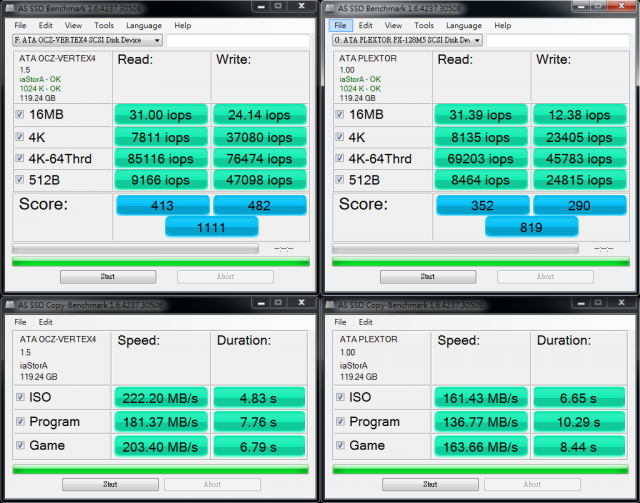Viewport: 640px width, 503px height.
Task: Toggle 4K-64Thrd checkbox in OCZ-VERTEX4 window
Action: pyautogui.click(x=20, y=158)
